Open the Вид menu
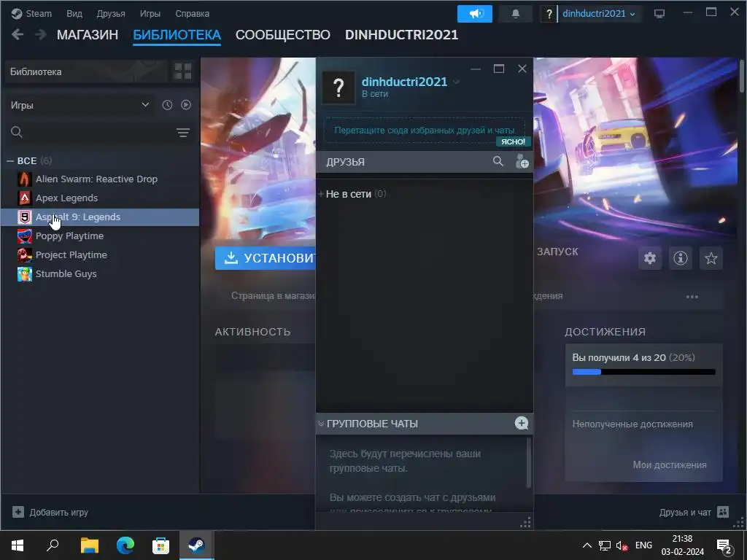The width and height of the screenshot is (747, 560). click(74, 13)
